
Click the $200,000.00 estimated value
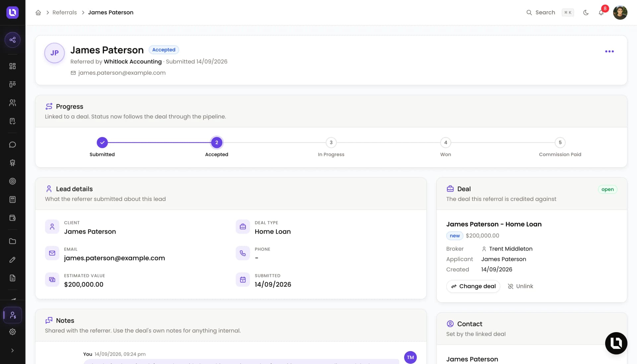coord(84,284)
